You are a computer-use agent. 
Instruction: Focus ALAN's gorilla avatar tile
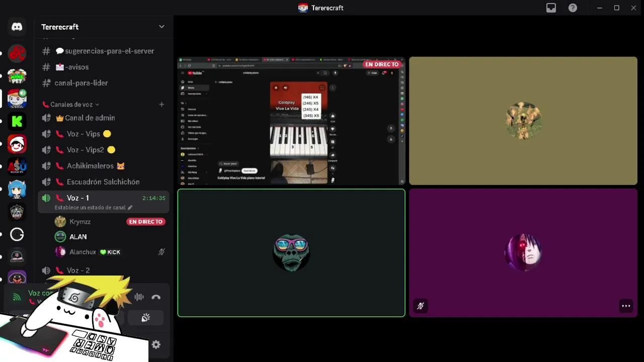pyautogui.click(x=291, y=253)
